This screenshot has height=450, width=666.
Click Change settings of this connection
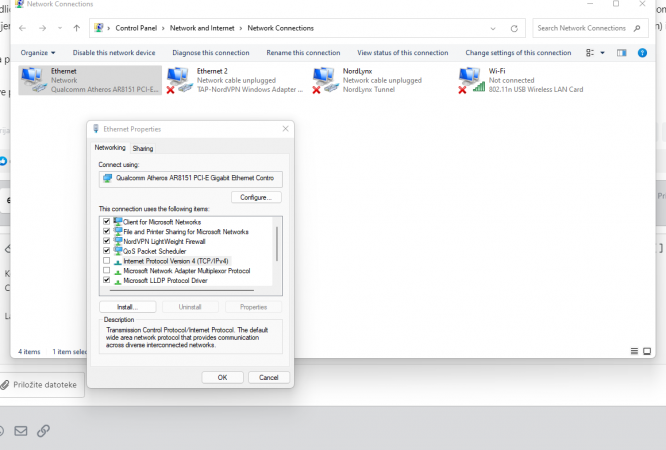518,53
